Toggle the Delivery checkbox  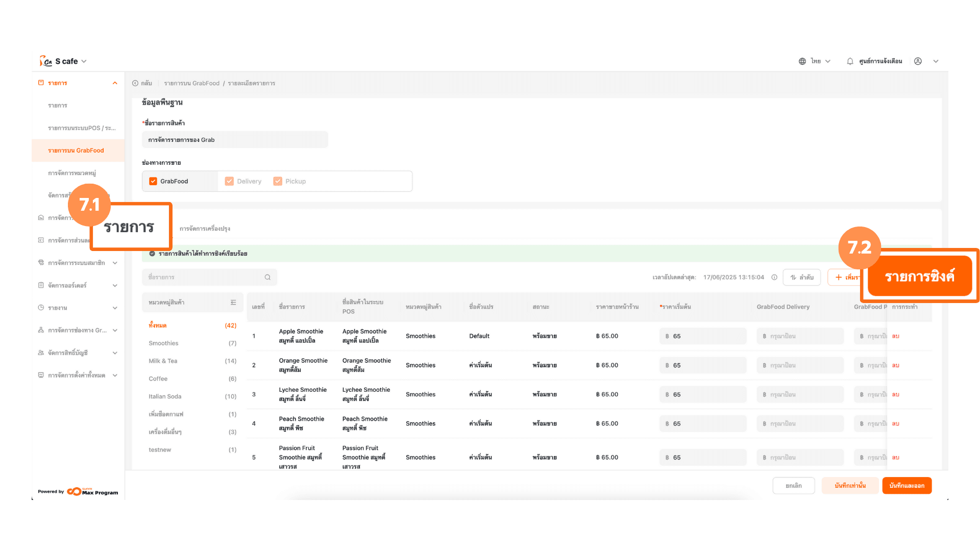[230, 181]
